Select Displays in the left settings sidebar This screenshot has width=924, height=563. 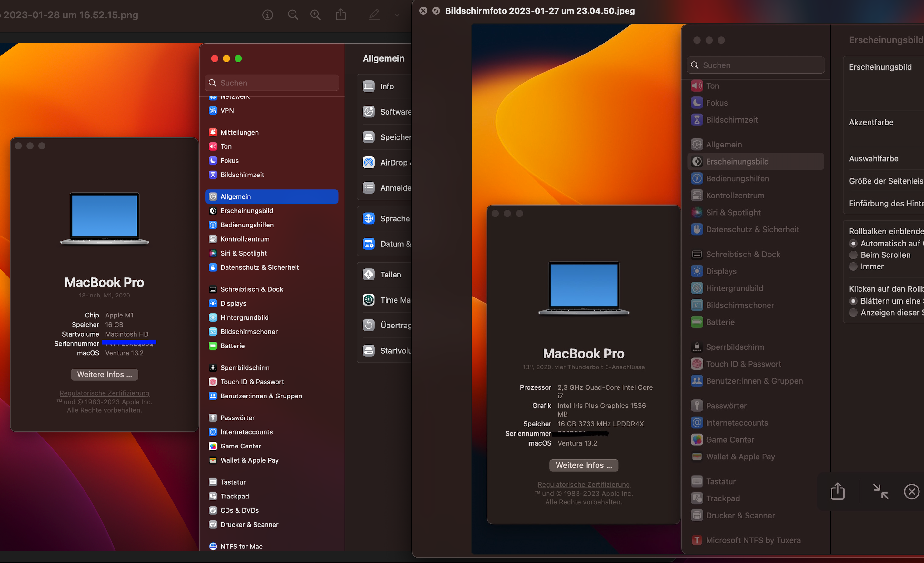click(x=233, y=304)
